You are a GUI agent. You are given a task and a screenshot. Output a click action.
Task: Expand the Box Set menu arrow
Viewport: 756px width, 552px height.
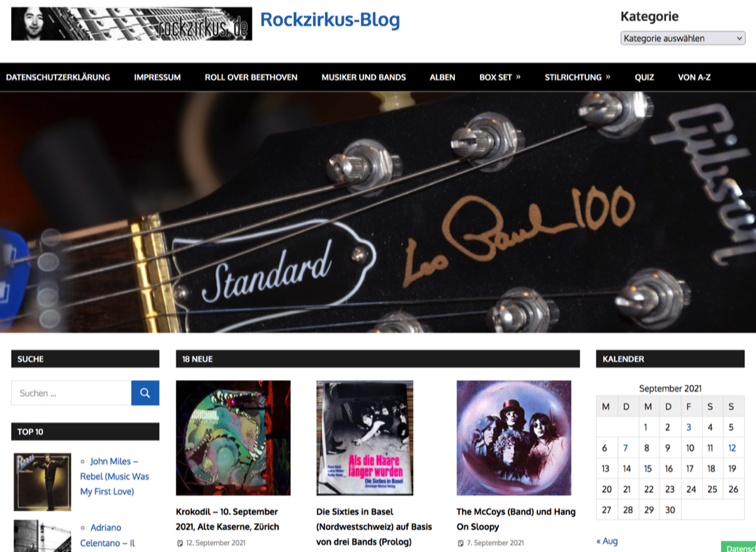point(518,77)
